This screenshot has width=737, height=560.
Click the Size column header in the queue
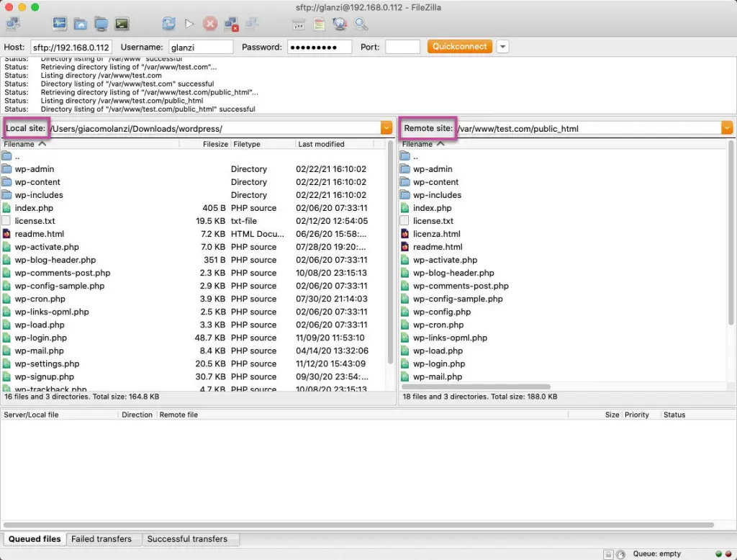(x=594, y=415)
